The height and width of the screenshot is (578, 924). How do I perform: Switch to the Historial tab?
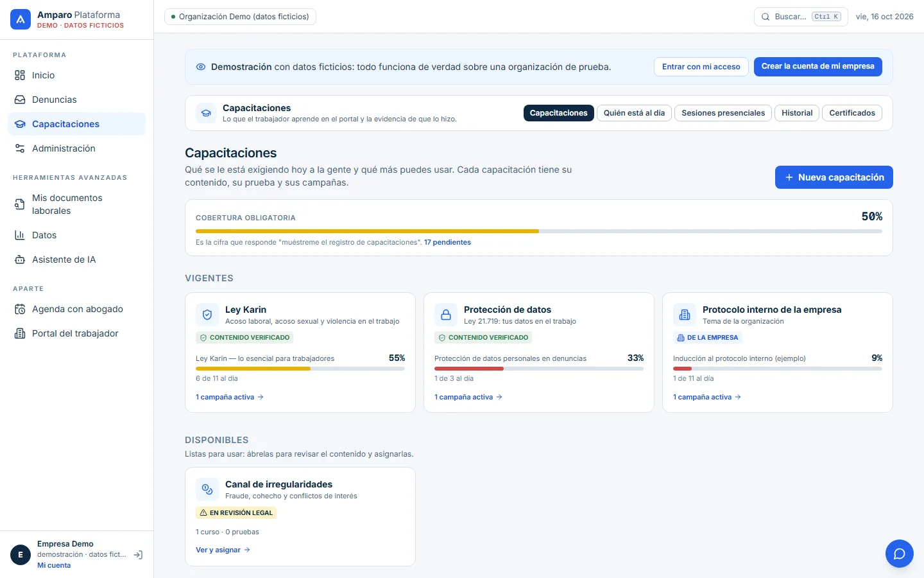pos(797,113)
